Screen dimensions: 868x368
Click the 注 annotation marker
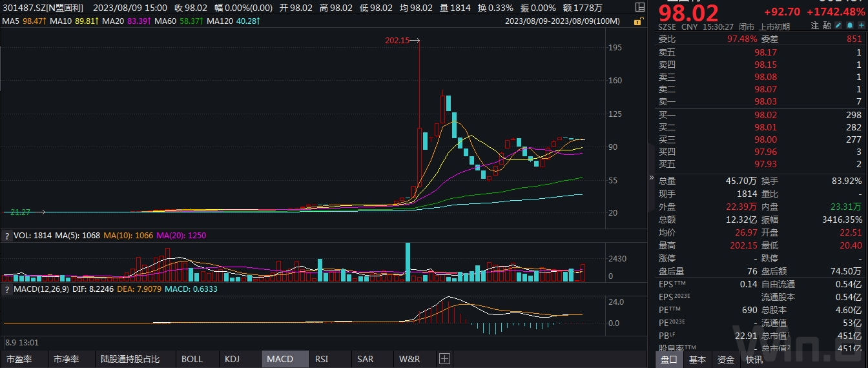tap(815, 26)
